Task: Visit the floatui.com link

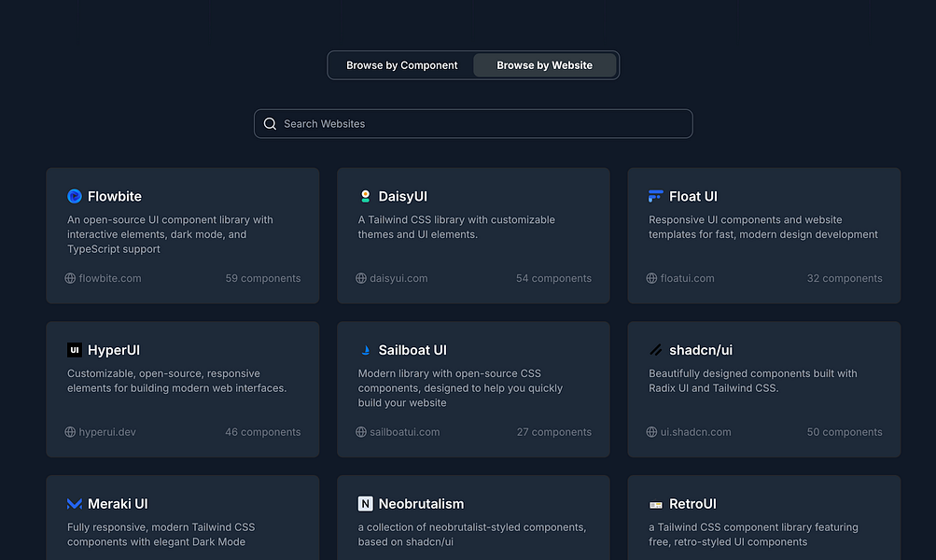Action: coord(687,278)
